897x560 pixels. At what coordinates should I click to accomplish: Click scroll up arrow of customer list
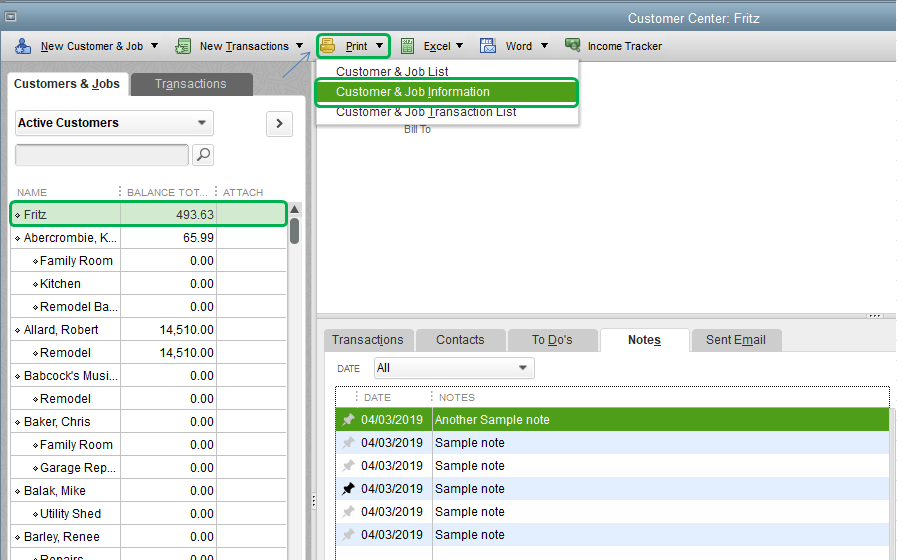(295, 209)
